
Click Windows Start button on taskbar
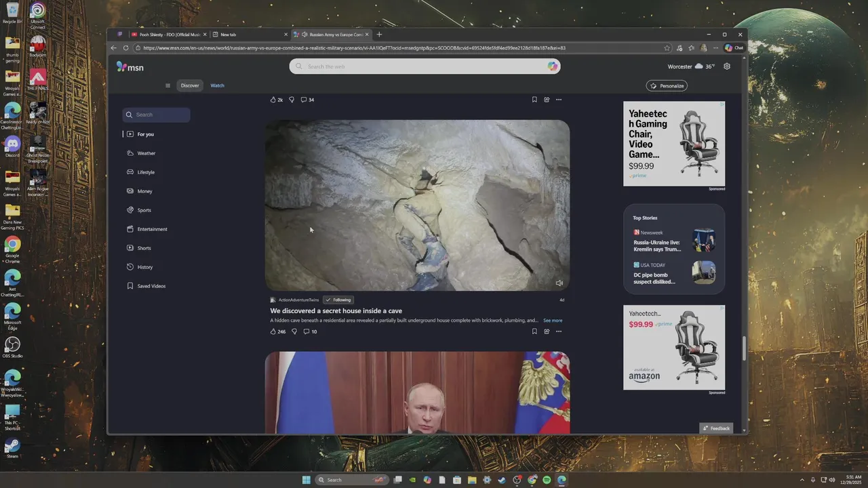[306, 480]
